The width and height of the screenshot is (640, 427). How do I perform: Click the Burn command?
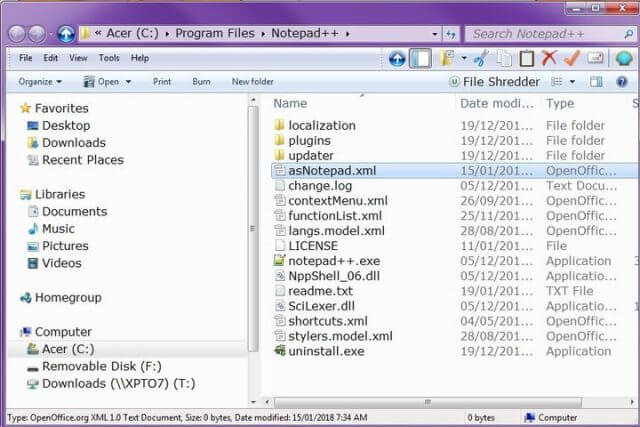coord(201,82)
